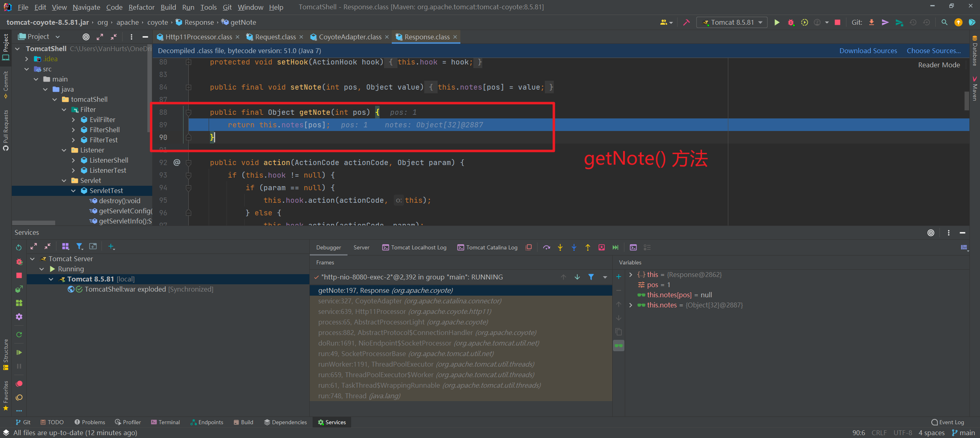Image resolution: width=980 pixels, height=438 pixels.
Task: Click Choose Sources in the decompile banner
Action: click(933, 50)
